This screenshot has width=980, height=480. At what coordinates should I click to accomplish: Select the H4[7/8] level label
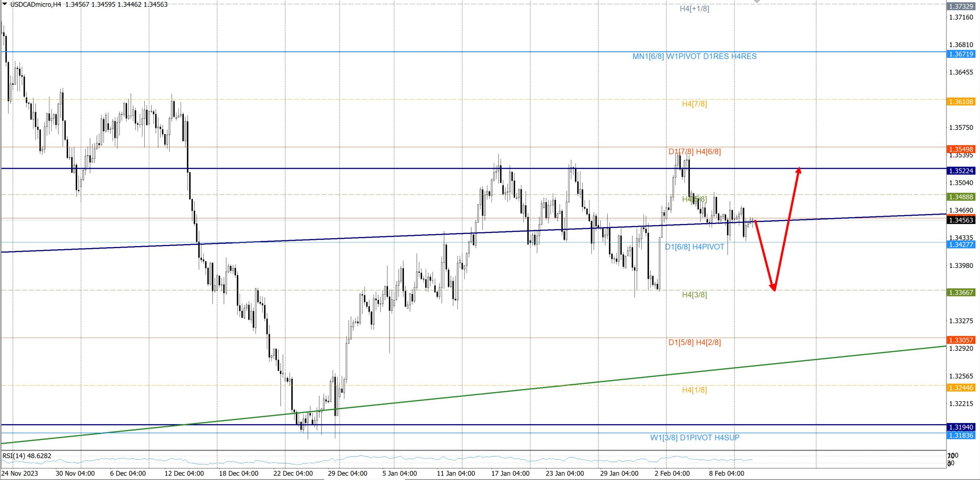694,104
